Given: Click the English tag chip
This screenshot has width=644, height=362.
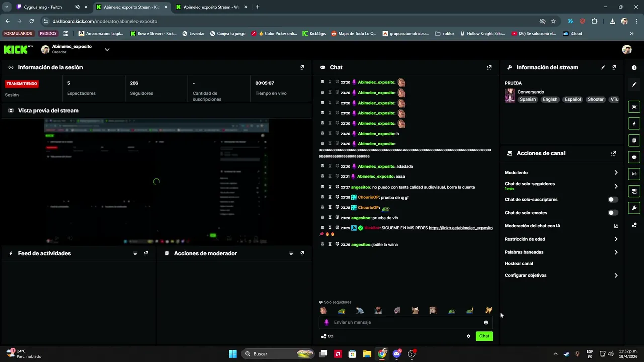Looking at the screenshot, I should pos(550,100).
